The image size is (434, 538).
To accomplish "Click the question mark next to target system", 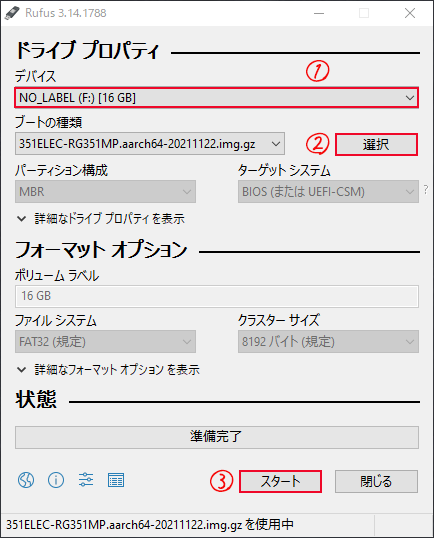I will pyautogui.click(x=426, y=189).
